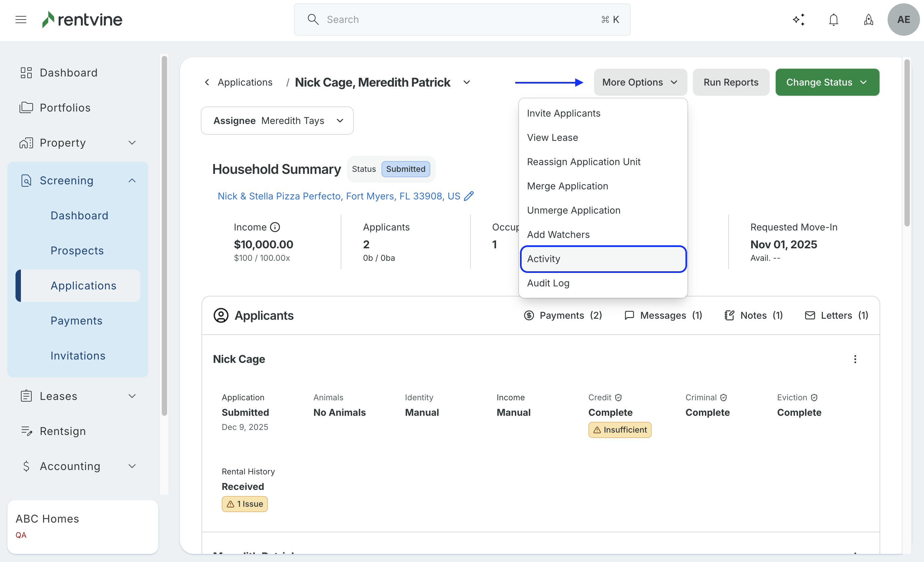
Task: Open the hamburger navigation menu
Action: tap(21, 20)
